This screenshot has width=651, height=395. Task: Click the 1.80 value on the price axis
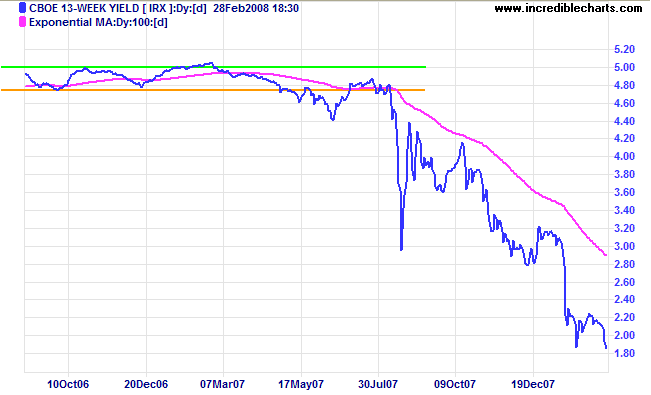[624, 353]
